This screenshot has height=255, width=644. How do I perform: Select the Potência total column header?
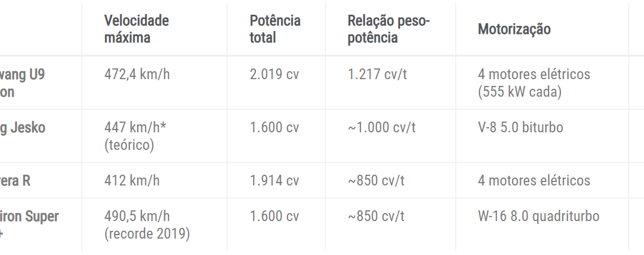275,29
